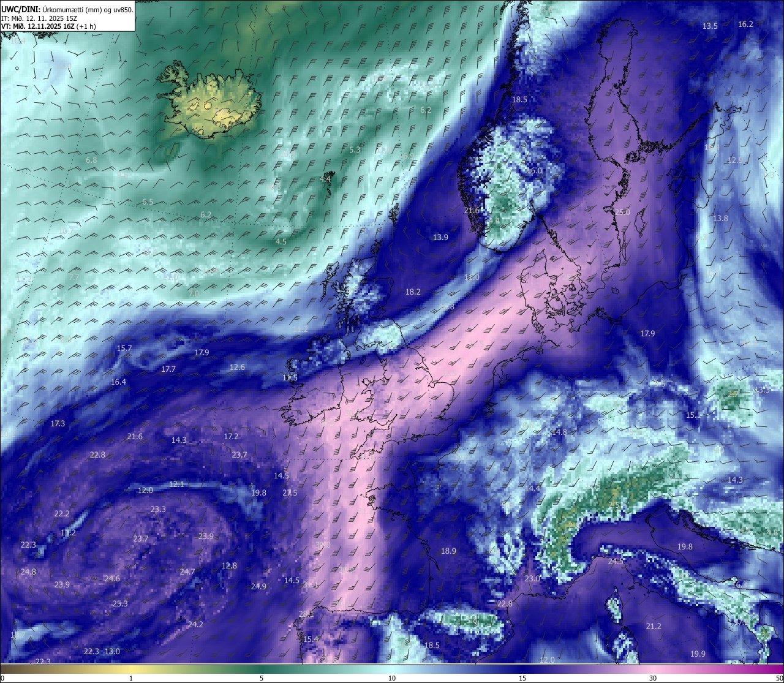Click the map value '15.1'
The width and height of the screenshot is (784, 683).
click(x=693, y=415)
